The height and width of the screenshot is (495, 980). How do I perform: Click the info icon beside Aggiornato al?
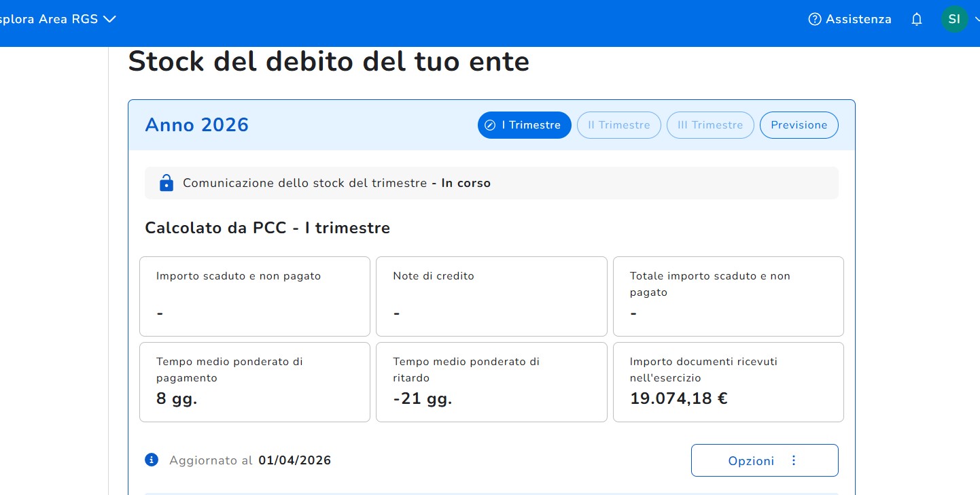click(x=152, y=460)
